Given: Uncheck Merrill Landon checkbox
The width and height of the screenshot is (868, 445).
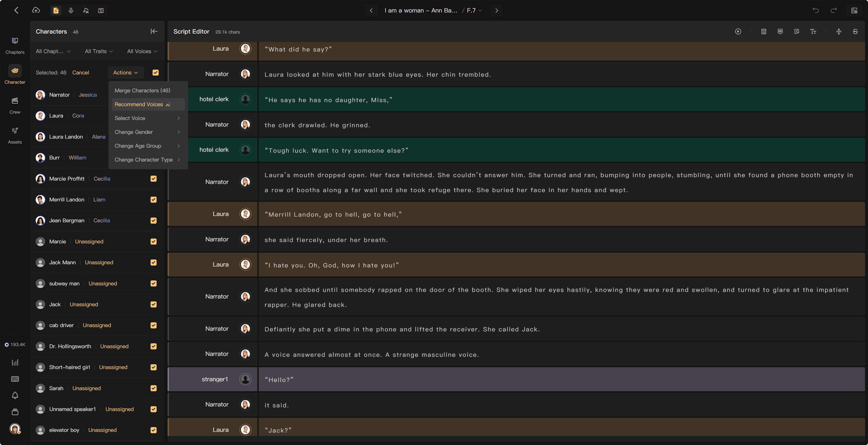Looking at the screenshot, I should (153, 200).
